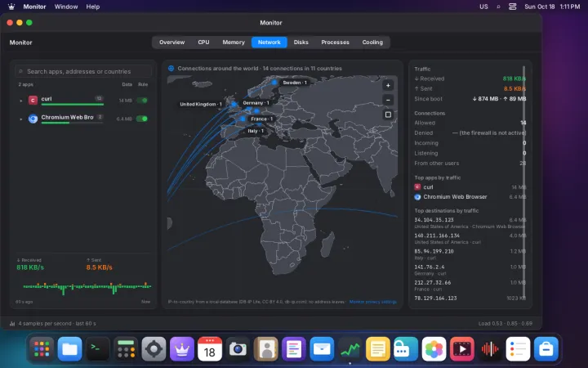Click the Germany · 1 map label
Screen dimensions: 588x368
(256, 103)
